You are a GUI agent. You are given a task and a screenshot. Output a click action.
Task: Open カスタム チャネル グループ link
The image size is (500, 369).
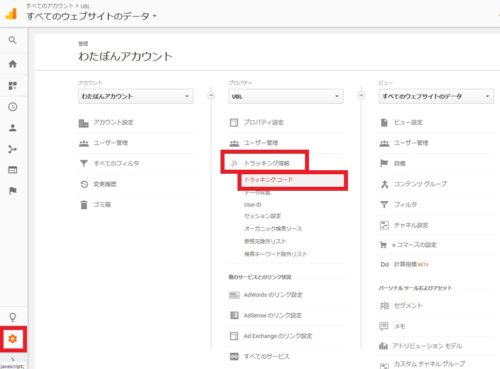coord(429,364)
